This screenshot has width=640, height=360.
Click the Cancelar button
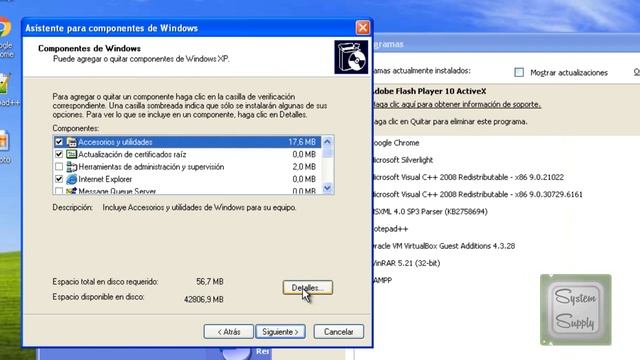coord(338,332)
